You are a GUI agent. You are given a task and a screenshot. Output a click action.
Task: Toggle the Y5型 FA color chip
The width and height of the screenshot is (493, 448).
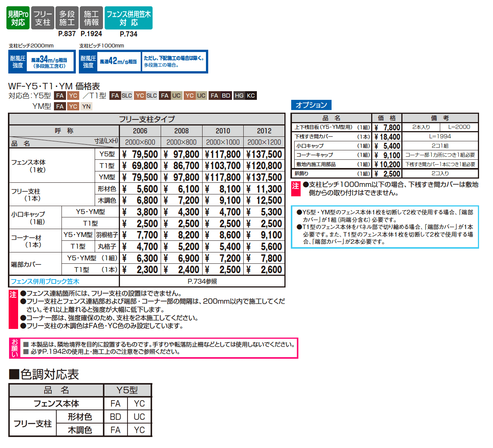[x=60, y=95]
